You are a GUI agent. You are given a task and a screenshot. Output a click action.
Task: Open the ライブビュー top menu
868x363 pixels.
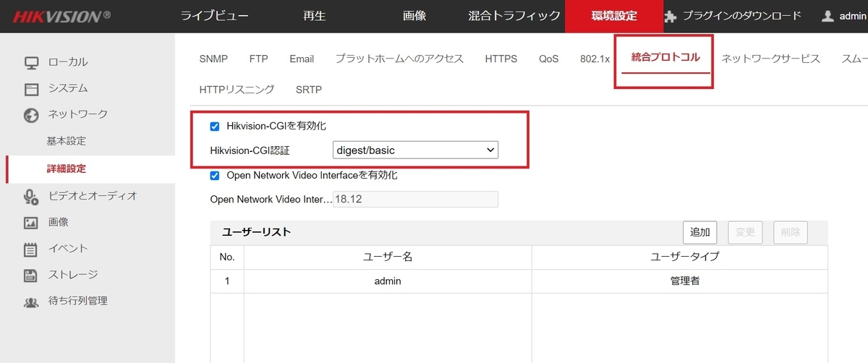pyautogui.click(x=214, y=16)
